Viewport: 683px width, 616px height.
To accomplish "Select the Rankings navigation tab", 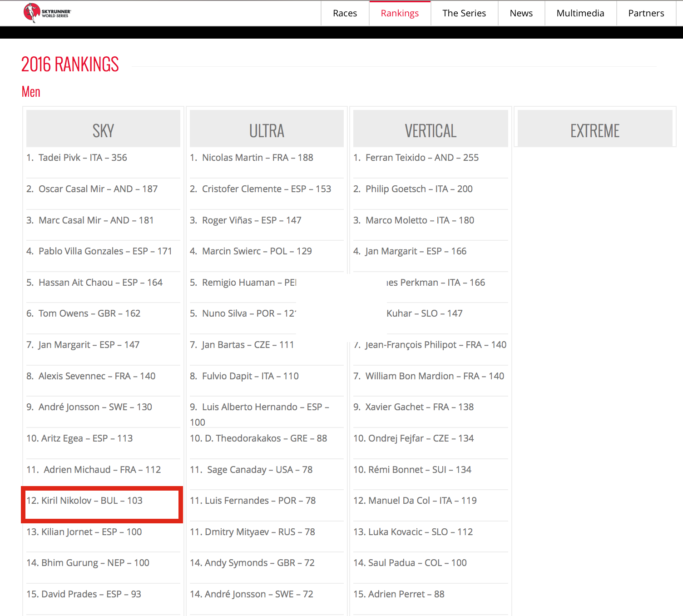I will [x=400, y=13].
